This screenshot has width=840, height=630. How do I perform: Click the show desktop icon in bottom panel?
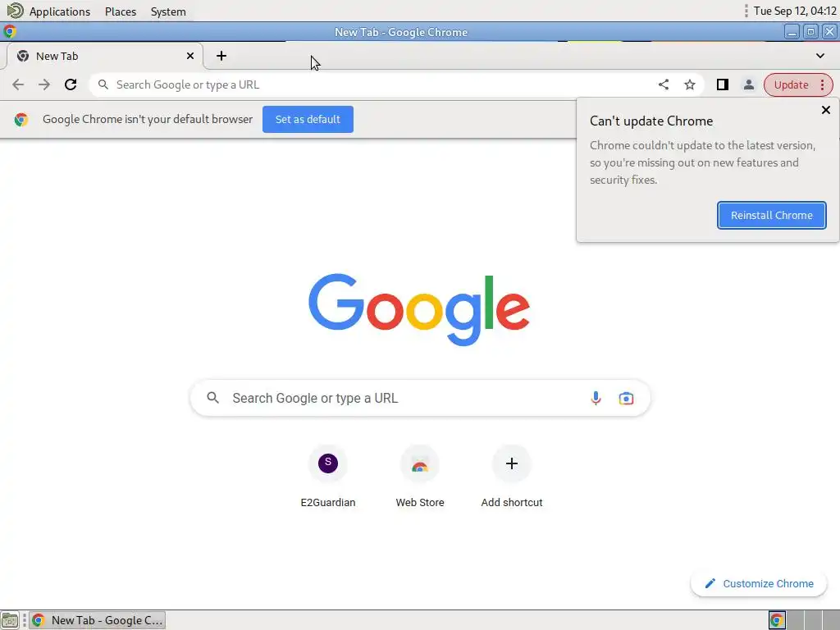[10, 620]
